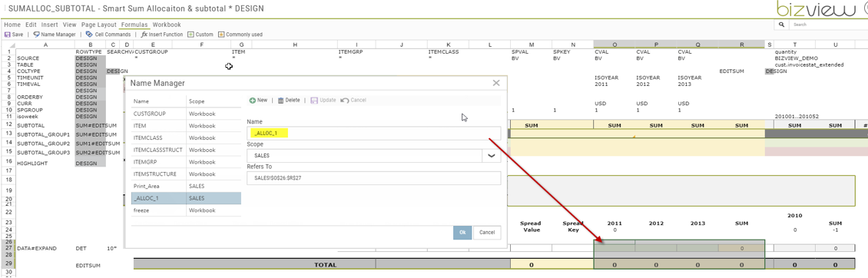Close the Name Manager dialog
This screenshot has height=278, width=868.
[496, 83]
